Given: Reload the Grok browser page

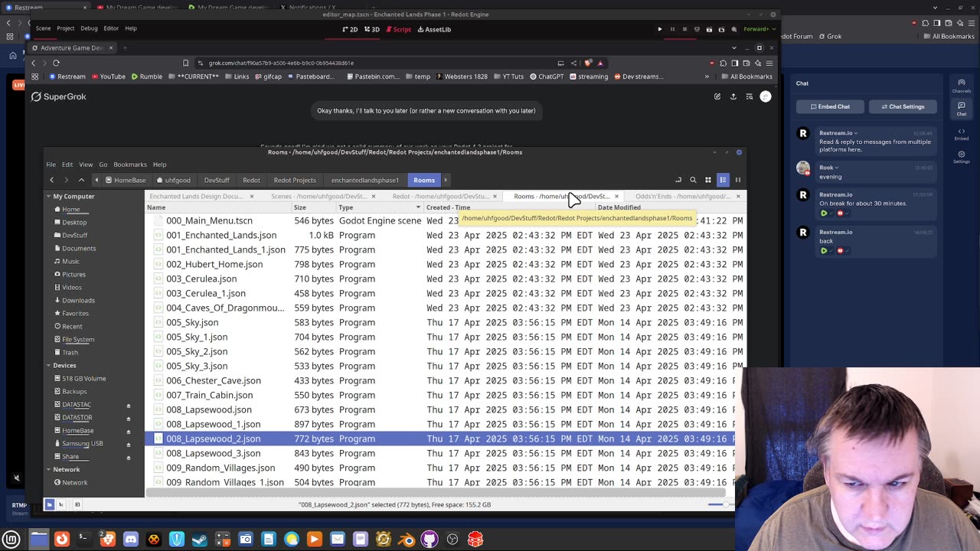Looking at the screenshot, I should 56,63.
